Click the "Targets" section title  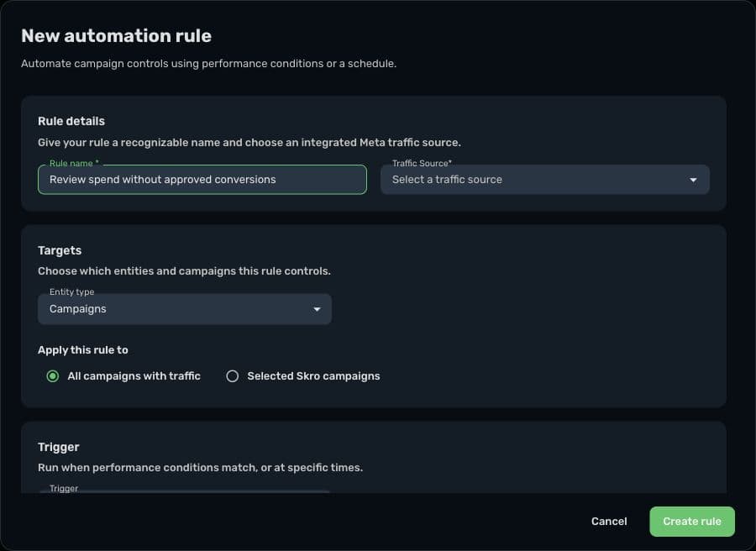coord(60,250)
